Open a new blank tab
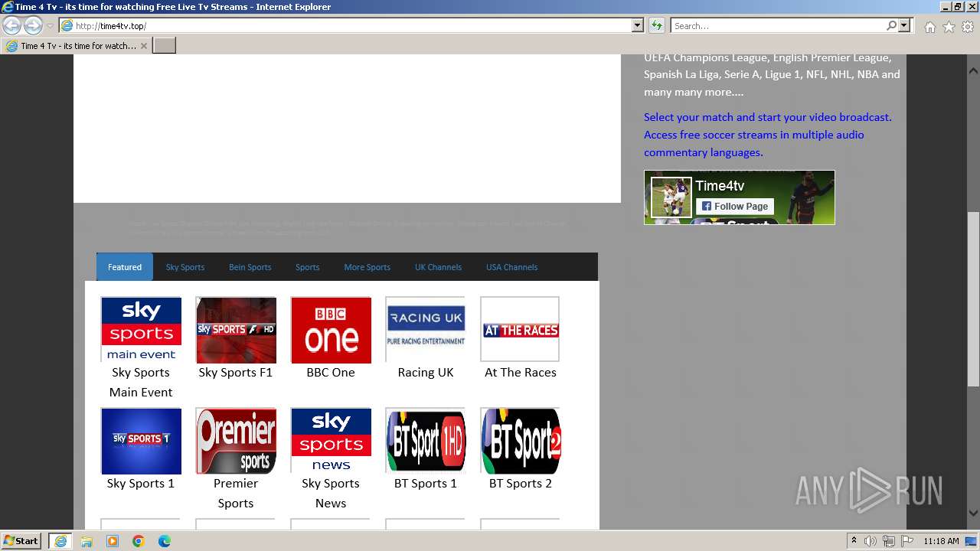The width and height of the screenshot is (980, 551). coord(165,46)
